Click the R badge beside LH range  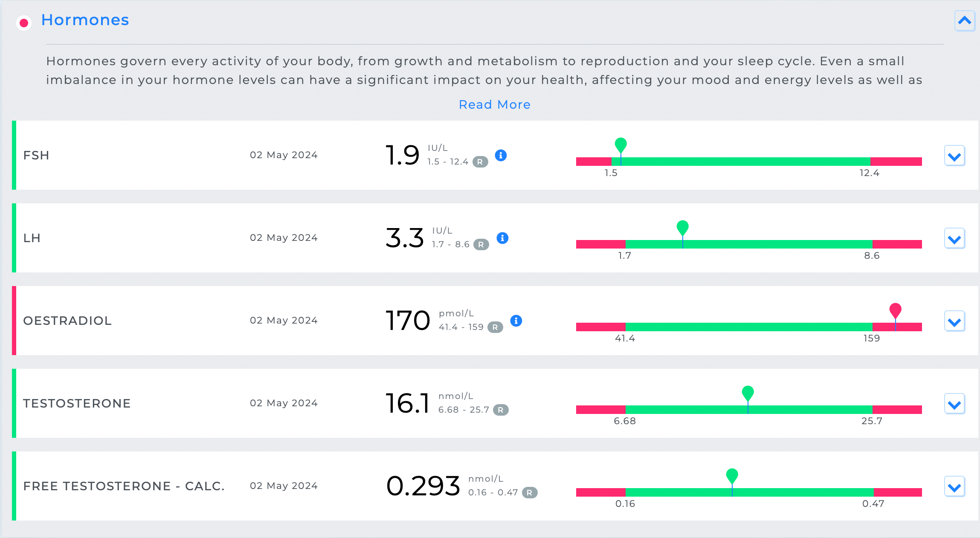click(481, 245)
